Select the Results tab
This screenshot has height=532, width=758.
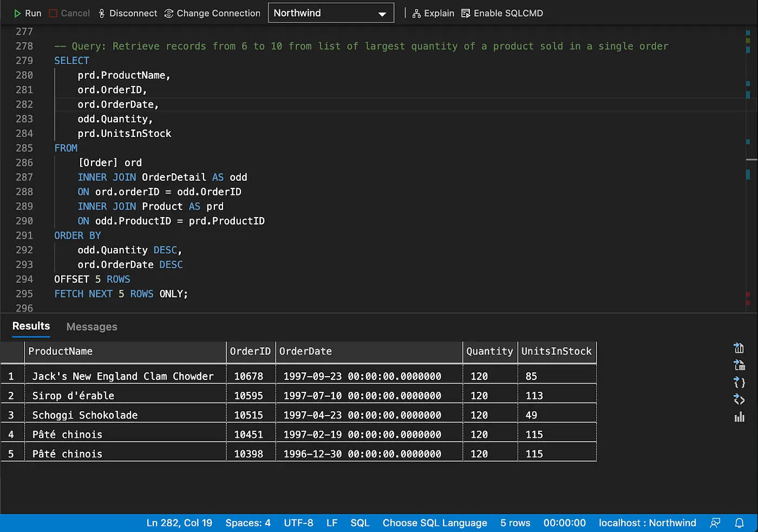[31, 326]
